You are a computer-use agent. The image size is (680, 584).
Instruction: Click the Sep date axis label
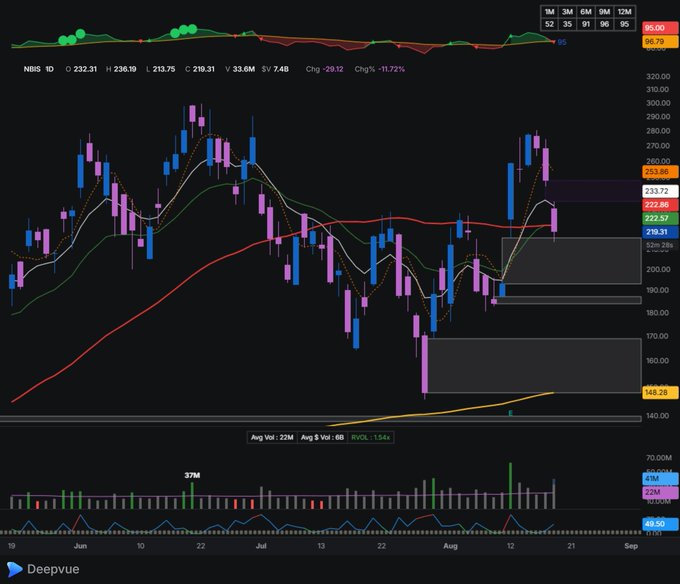coord(631,545)
